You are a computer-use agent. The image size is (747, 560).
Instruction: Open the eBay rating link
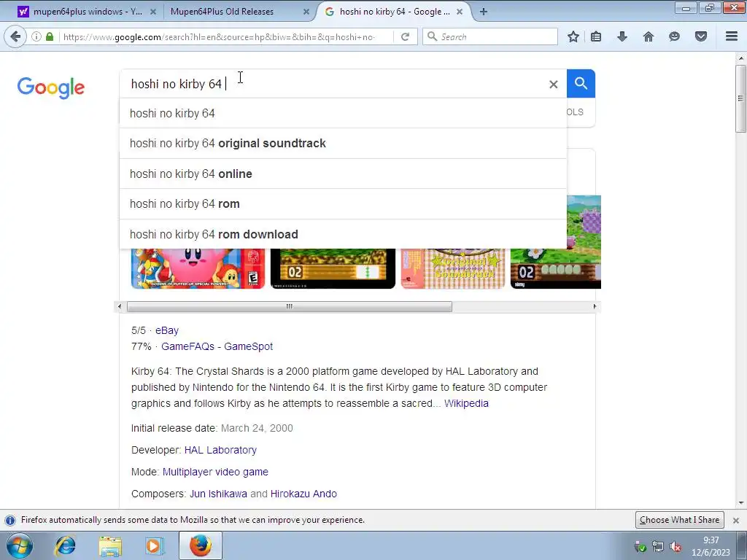(167, 330)
